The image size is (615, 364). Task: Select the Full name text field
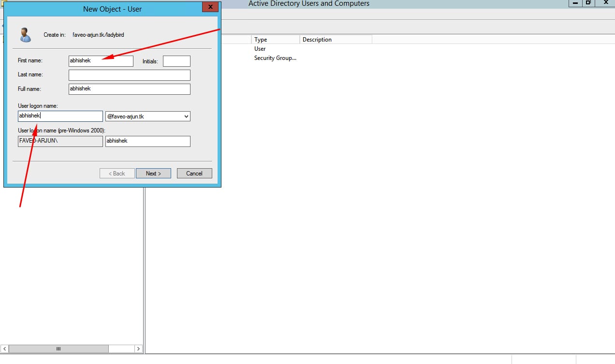click(x=129, y=89)
